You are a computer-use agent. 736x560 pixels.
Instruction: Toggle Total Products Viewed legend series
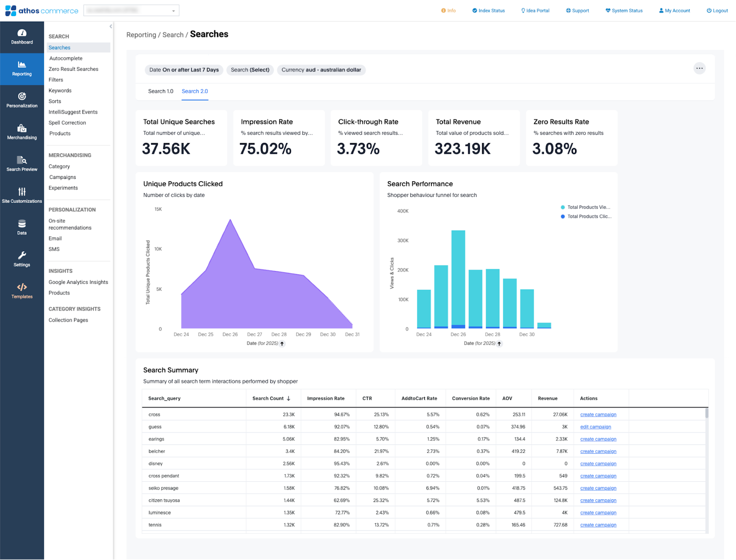[x=585, y=208]
